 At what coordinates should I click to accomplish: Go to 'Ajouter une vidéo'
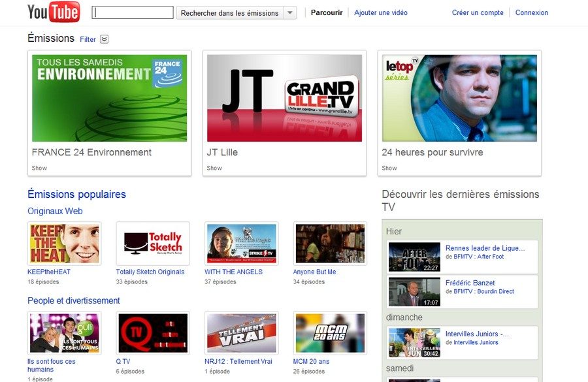coord(381,12)
